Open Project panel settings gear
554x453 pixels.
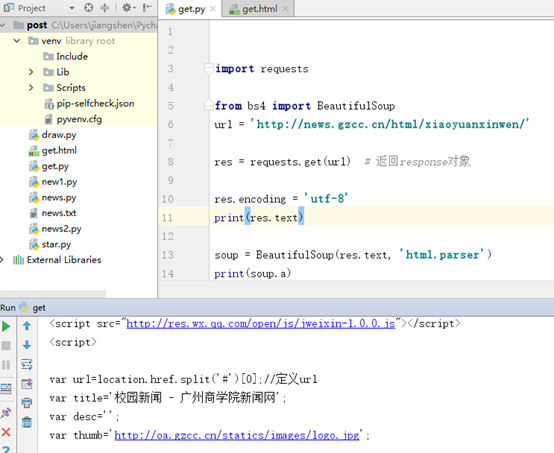click(128, 7)
